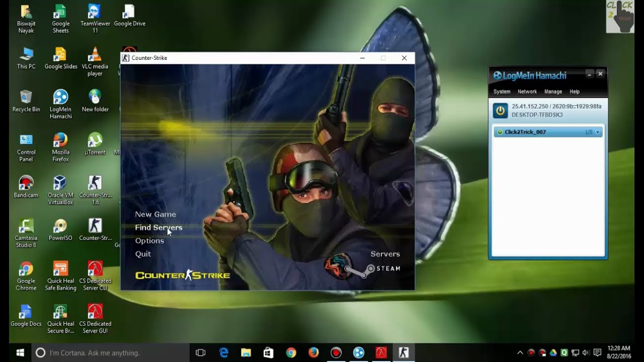The height and width of the screenshot is (362, 644).
Task: Launch PowerISO desktop icon
Action: tap(60, 229)
